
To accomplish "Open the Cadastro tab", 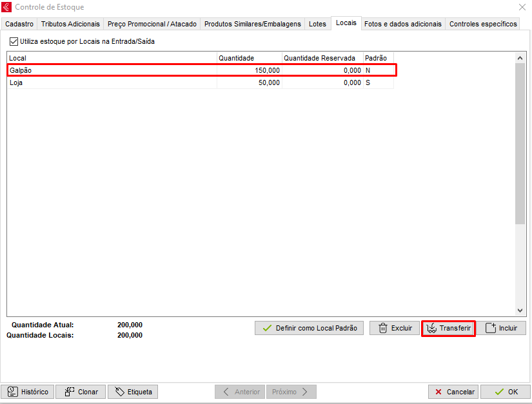I will point(19,24).
